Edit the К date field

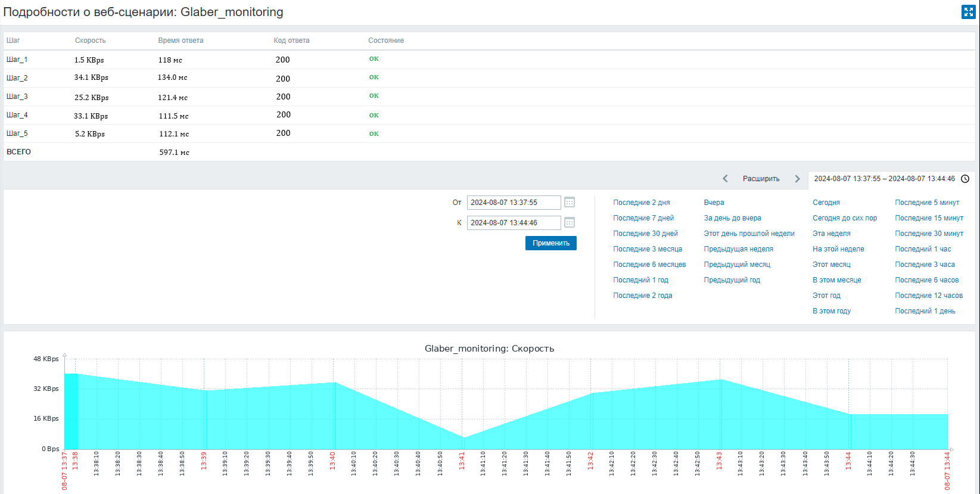click(x=514, y=223)
